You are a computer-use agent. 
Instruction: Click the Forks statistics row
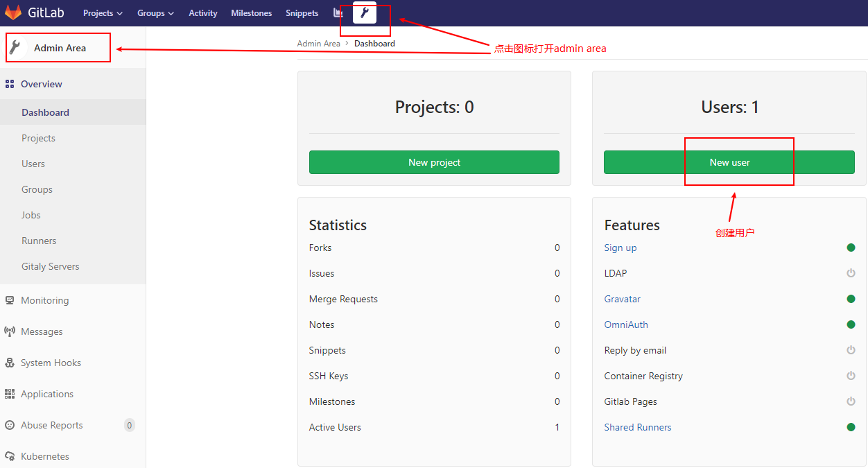(x=434, y=248)
